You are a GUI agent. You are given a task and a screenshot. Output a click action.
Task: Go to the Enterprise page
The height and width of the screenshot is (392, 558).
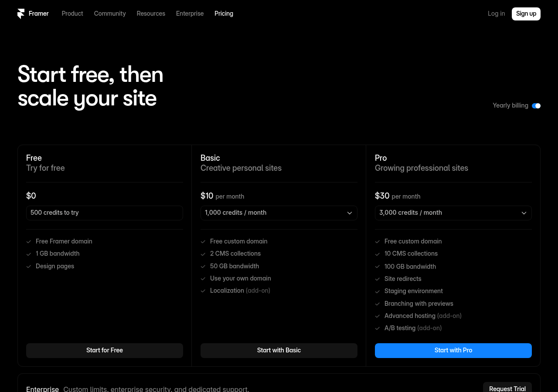[x=190, y=14]
